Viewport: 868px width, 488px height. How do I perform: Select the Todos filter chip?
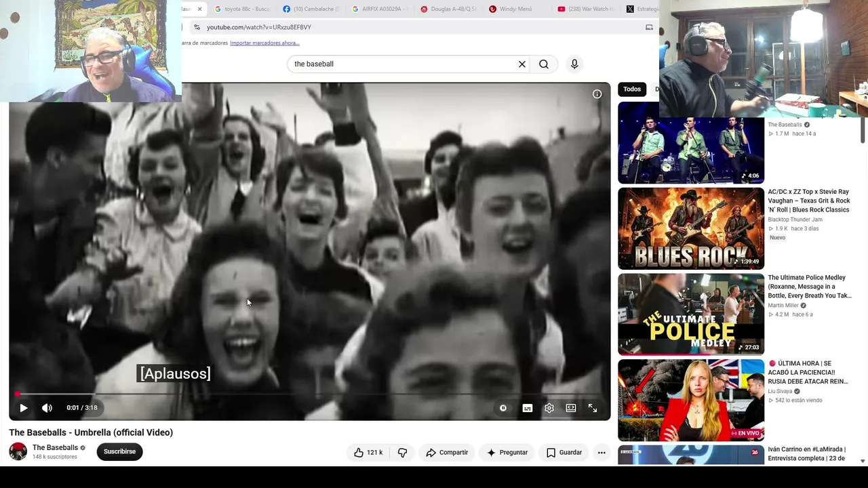[x=632, y=89]
